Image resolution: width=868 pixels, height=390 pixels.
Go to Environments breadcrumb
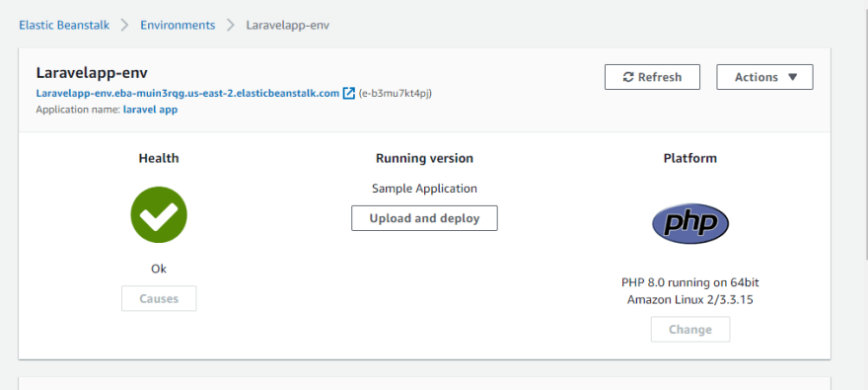coord(178,25)
